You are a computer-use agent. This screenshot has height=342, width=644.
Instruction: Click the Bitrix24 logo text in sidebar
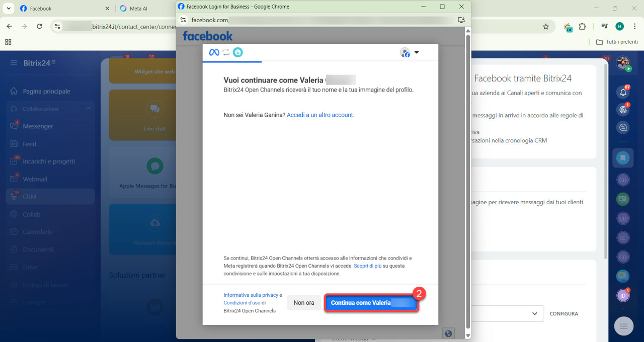click(37, 63)
